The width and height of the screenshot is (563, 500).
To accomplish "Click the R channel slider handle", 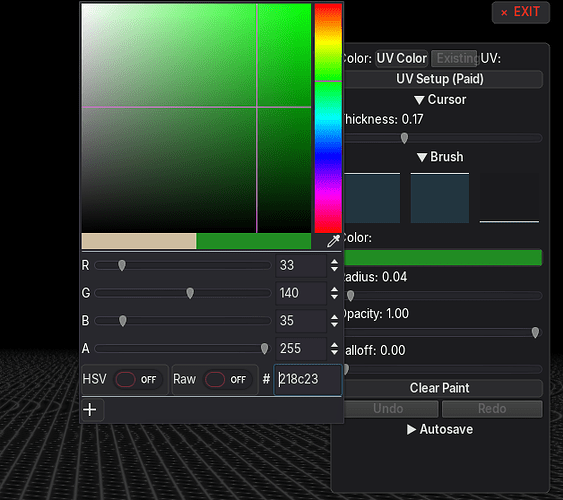I will click(122, 266).
